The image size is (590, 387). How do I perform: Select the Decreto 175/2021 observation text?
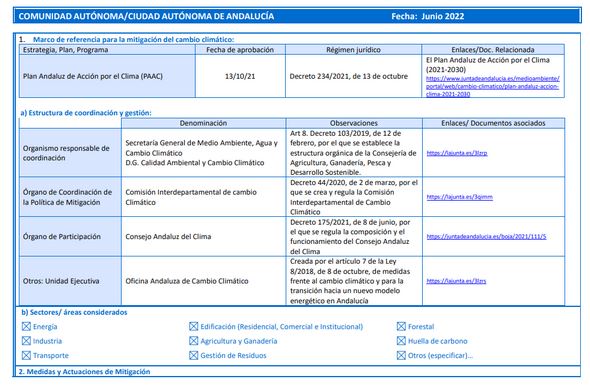pyautogui.click(x=350, y=237)
